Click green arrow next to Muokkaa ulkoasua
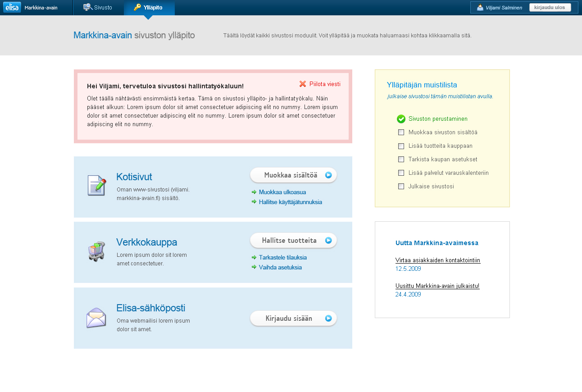Screen dimensions: 582x392 254,192
